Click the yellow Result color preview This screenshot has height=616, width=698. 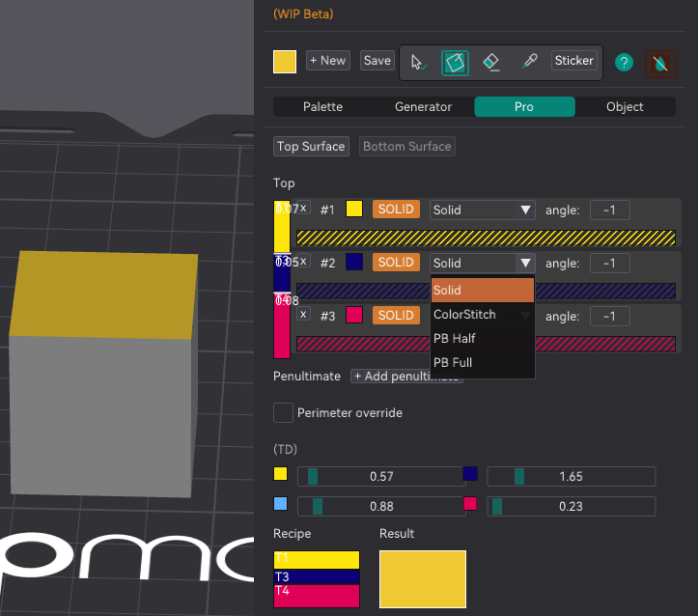(423, 579)
